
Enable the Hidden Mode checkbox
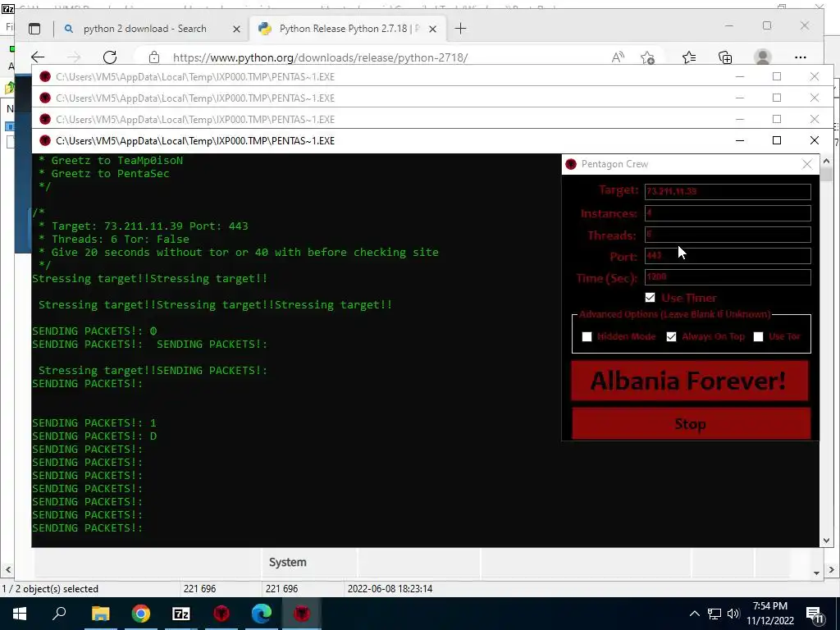[x=587, y=336]
